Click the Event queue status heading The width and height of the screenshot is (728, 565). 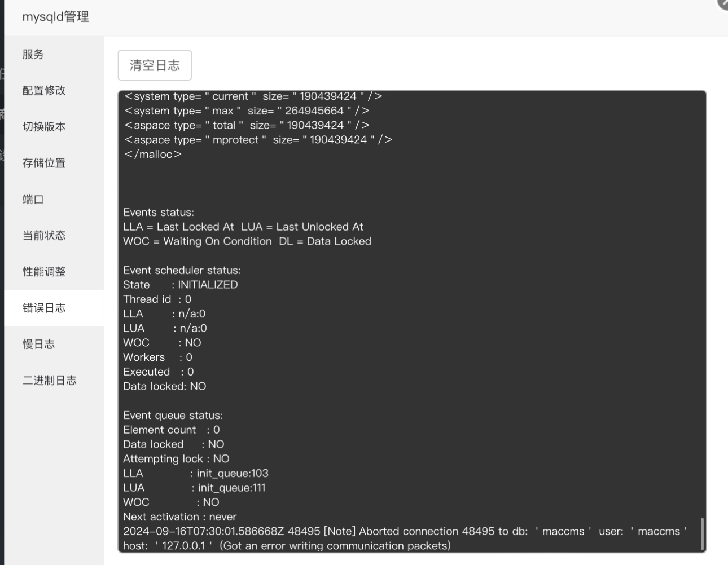coord(173,415)
